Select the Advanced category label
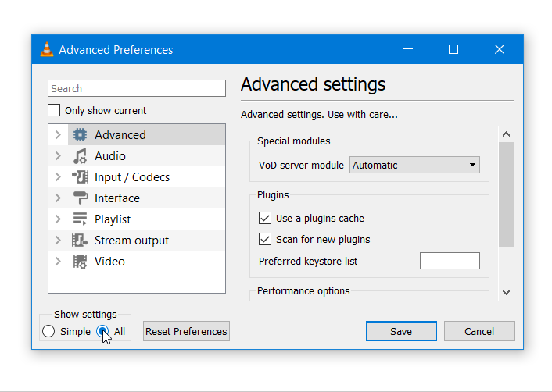 tap(120, 135)
